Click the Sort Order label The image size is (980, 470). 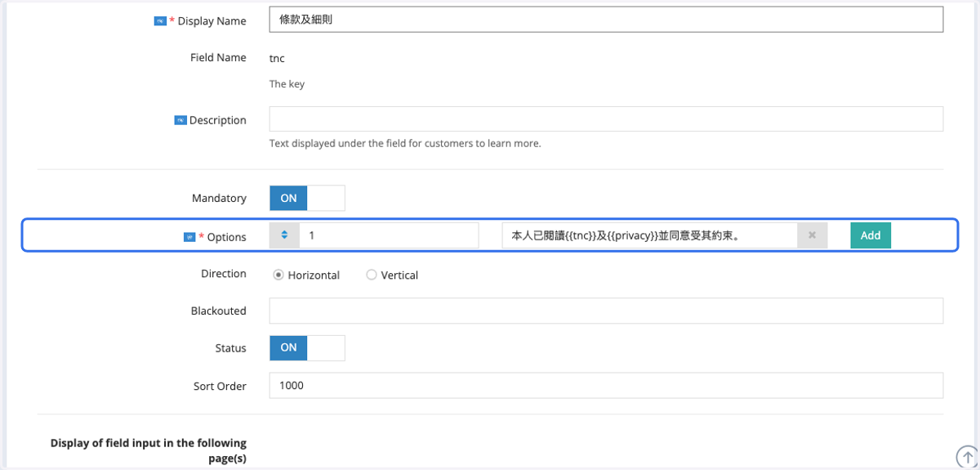click(x=220, y=386)
